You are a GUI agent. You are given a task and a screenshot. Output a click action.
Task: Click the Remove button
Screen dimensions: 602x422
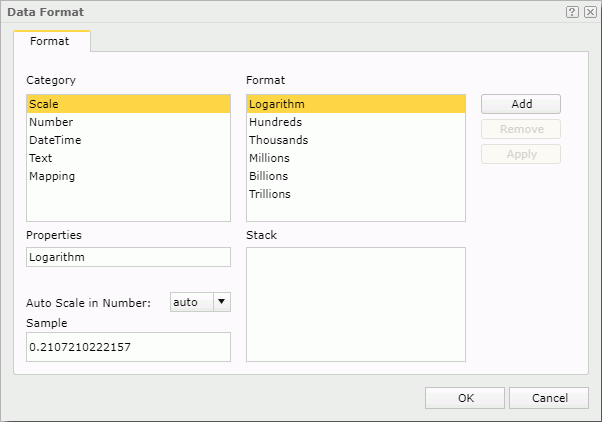click(x=521, y=129)
